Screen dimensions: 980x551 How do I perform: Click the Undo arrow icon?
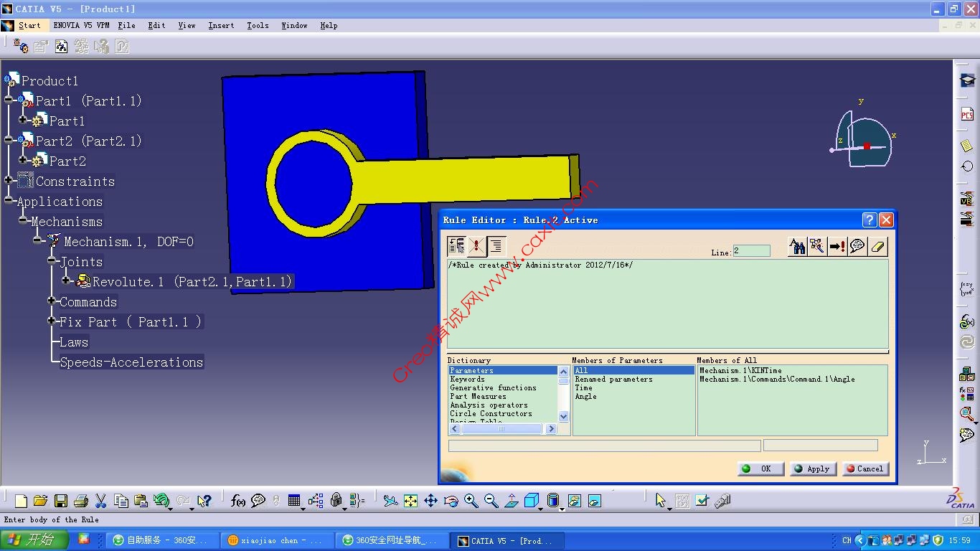161,501
